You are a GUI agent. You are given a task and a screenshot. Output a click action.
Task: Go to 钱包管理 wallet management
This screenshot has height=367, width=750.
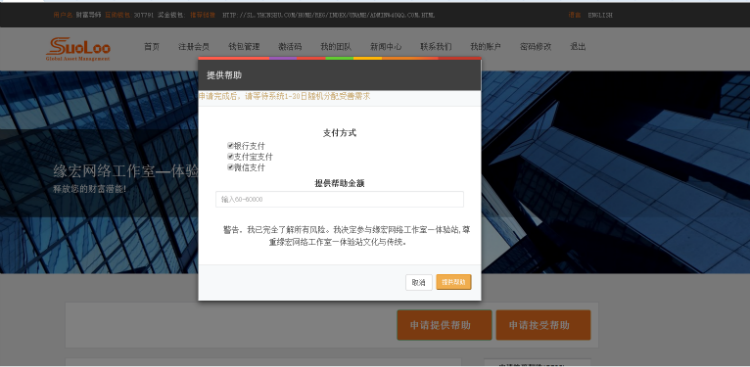point(244,47)
